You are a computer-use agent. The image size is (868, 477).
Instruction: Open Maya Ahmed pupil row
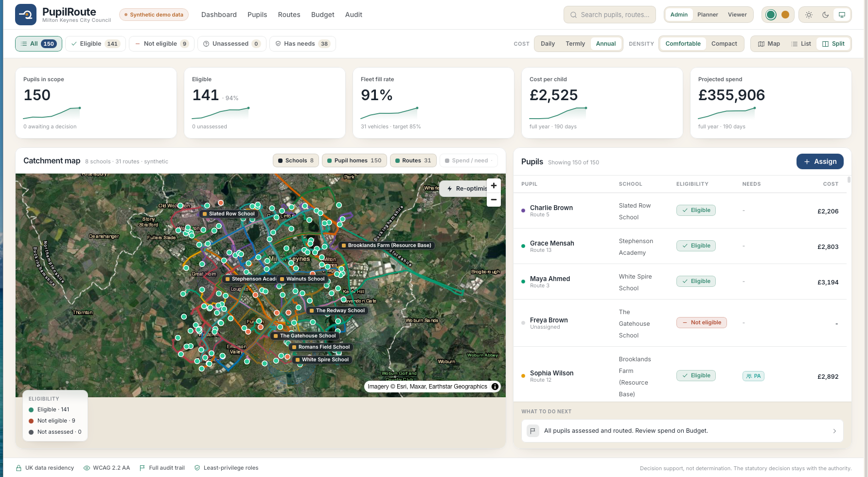coord(680,282)
